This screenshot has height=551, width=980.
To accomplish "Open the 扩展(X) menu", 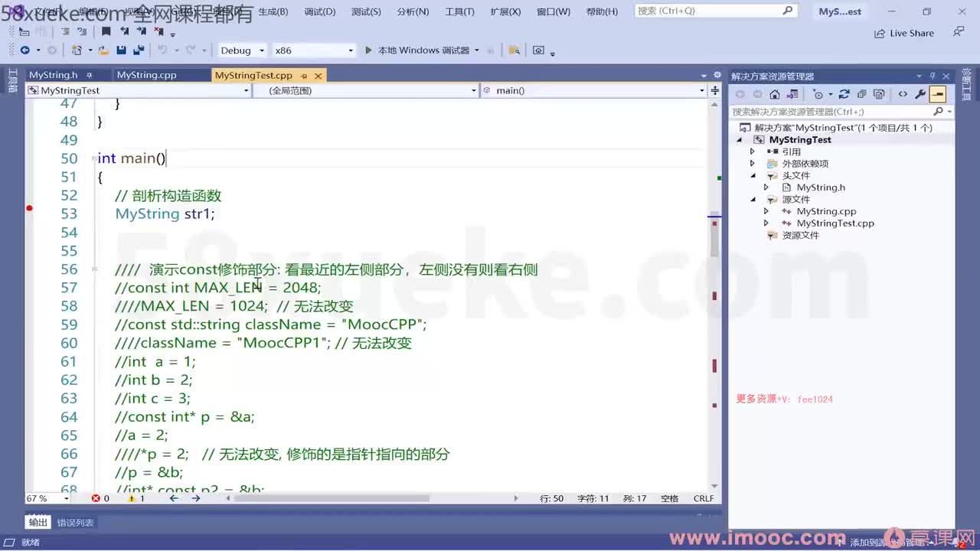I will click(505, 11).
